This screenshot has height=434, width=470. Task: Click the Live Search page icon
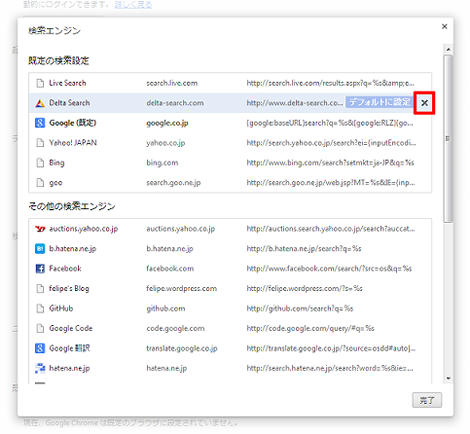click(x=40, y=83)
